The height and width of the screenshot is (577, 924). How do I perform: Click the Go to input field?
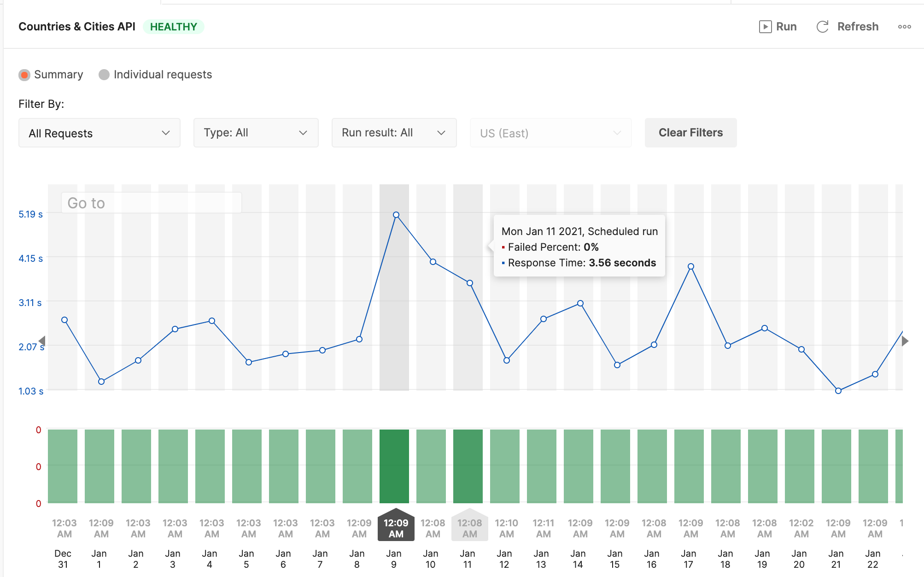point(151,203)
